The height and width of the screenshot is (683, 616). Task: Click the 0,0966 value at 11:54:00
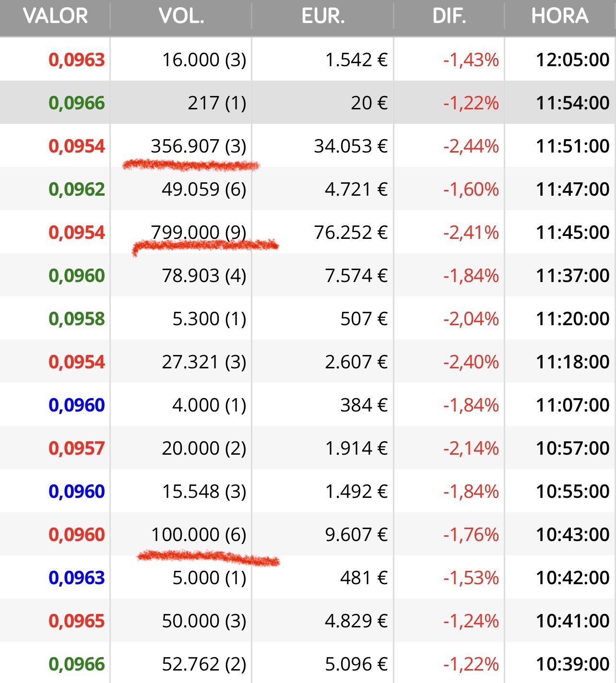tap(77, 103)
